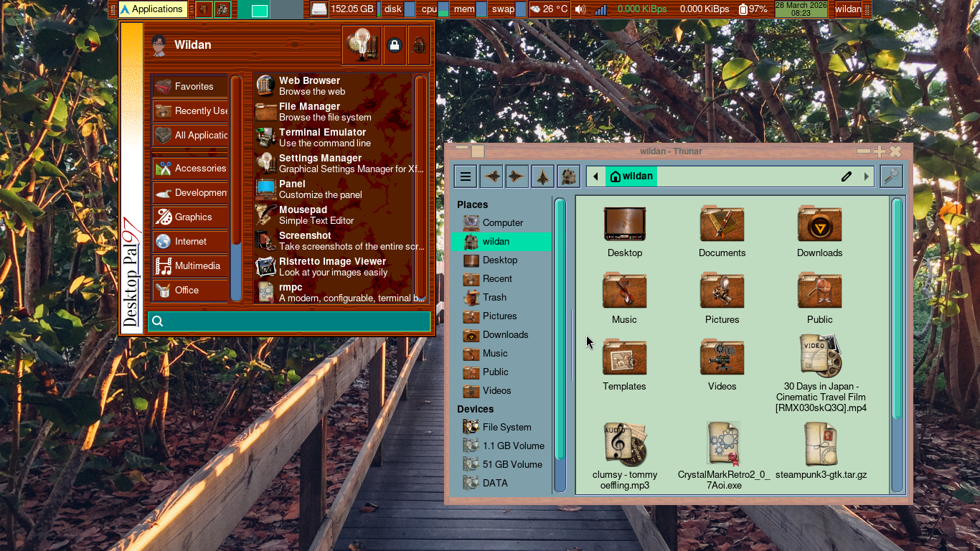
Task: Click the Thunar hamburger menu button
Action: click(x=465, y=176)
